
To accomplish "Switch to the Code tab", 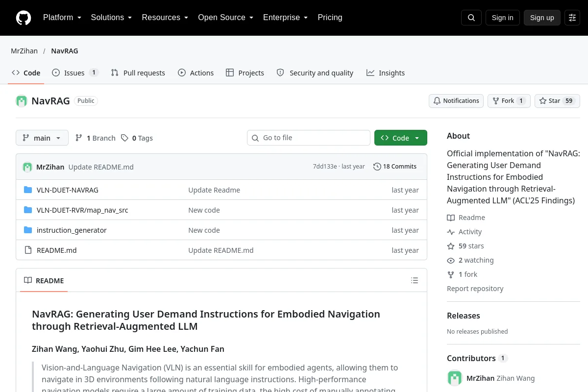I will (x=26, y=73).
